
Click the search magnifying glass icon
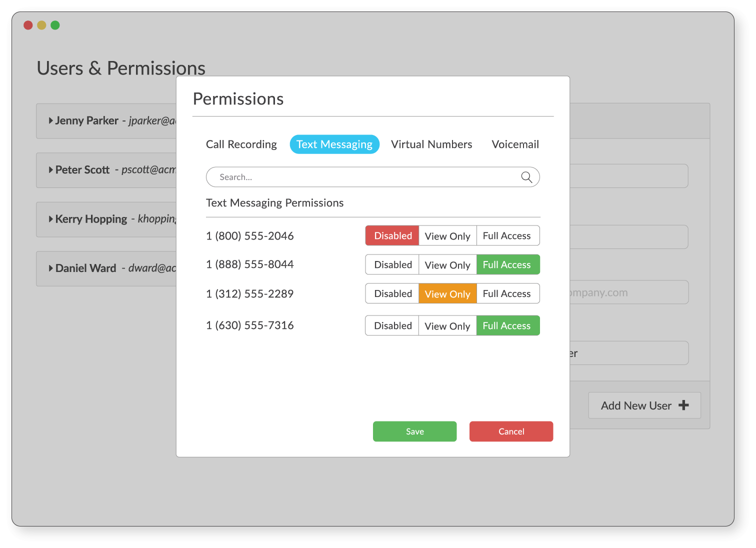coord(526,177)
